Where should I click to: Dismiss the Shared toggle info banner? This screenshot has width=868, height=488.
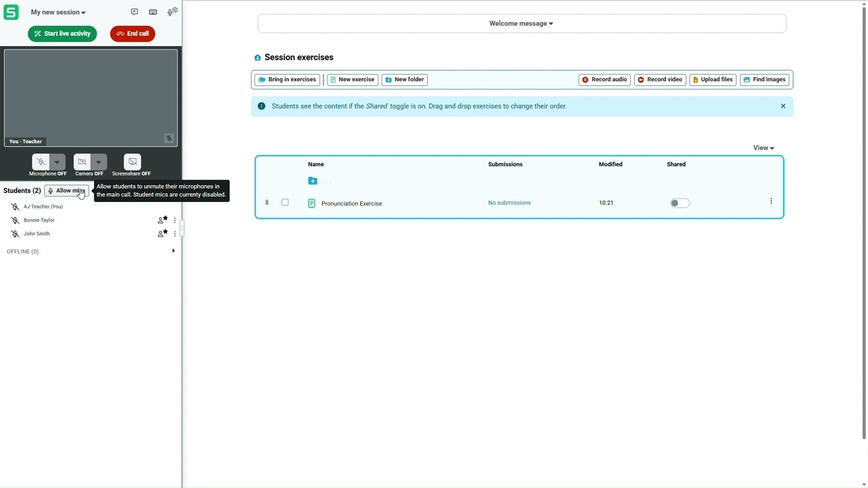(783, 106)
